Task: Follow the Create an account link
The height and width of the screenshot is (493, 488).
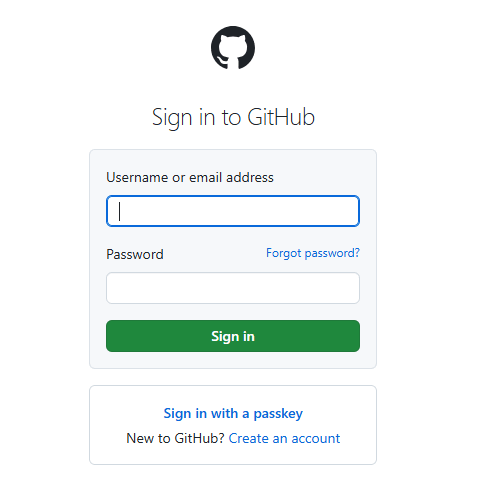Action: tap(284, 438)
